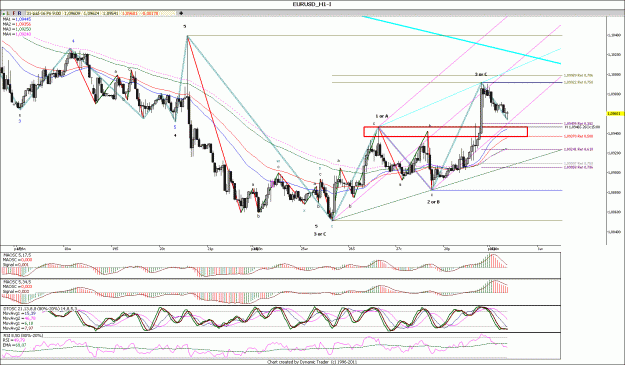Click the RSI indicator panel title

click(x=23, y=336)
